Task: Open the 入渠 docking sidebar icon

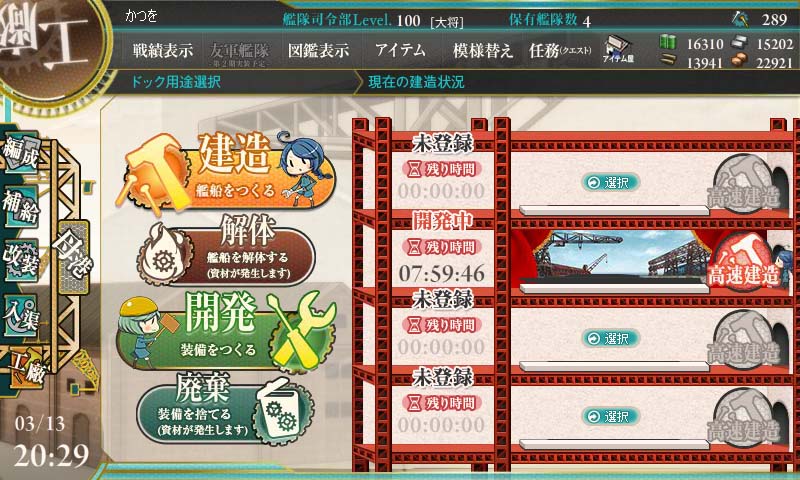Action: coord(21,315)
